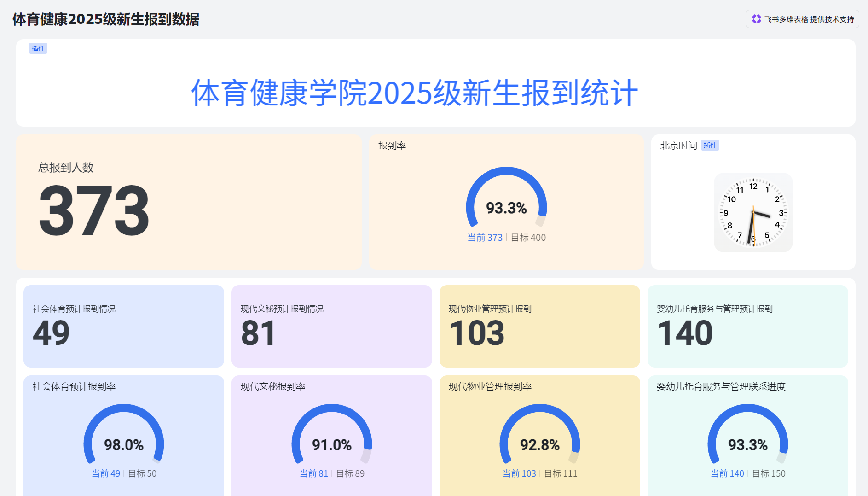This screenshot has width=868, height=496.
Task: Click the analog clock widget
Action: (753, 212)
